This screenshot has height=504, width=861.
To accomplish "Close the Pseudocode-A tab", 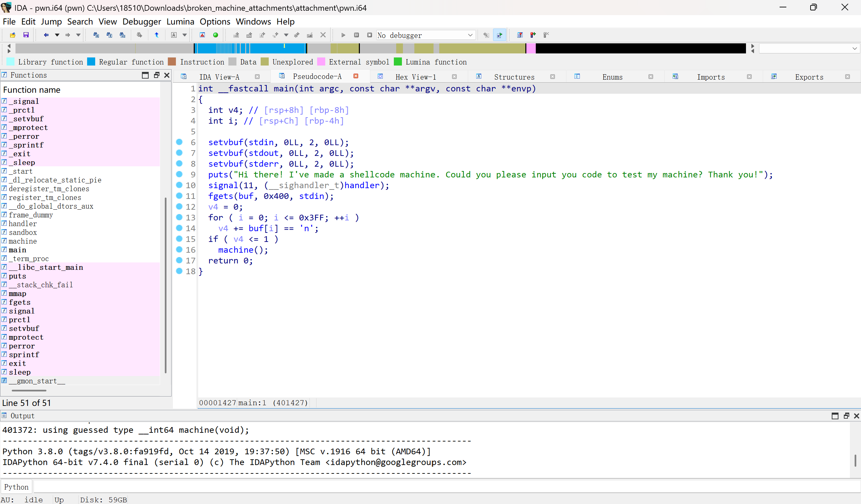I will [x=356, y=76].
